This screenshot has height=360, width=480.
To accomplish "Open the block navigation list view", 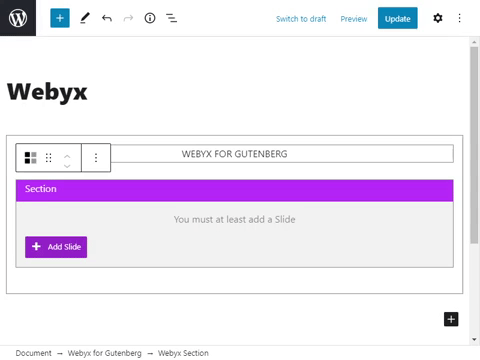I will [171, 18].
